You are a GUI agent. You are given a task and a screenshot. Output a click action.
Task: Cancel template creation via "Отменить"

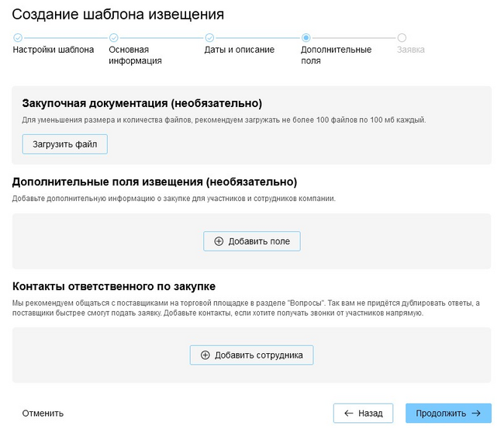coord(43,414)
